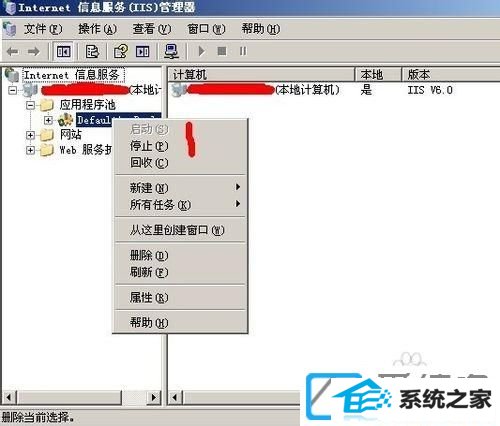Viewport: 500px width, 426px height.
Task: Select 属性(R) from the context menu
Action: click(x=149, y=297)
